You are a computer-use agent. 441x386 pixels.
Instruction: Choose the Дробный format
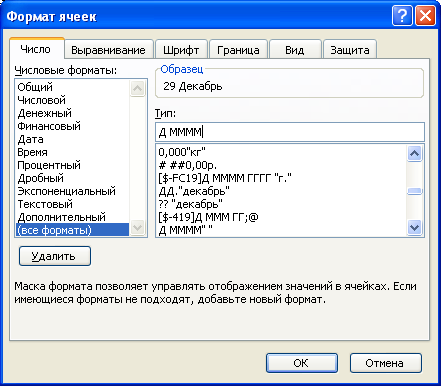[72, 178]
